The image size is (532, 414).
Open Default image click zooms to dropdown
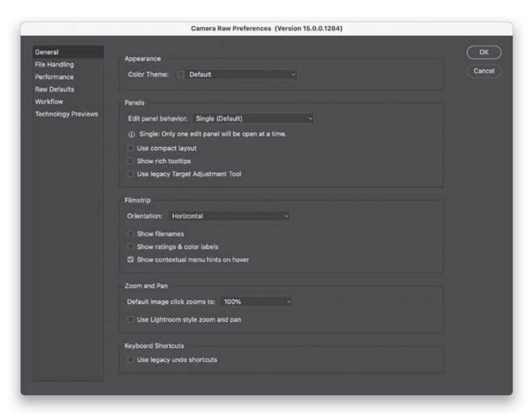click(x=257, y=302)
